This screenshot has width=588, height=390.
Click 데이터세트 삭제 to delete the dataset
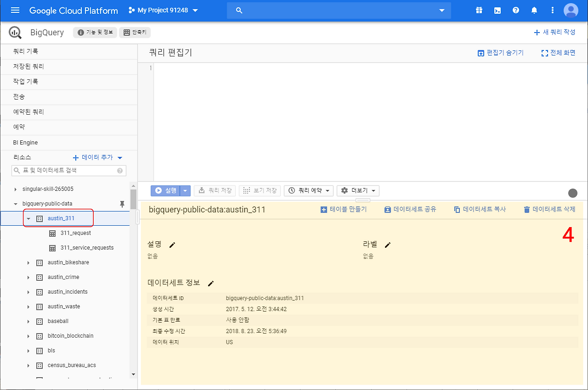coord(549,209)
